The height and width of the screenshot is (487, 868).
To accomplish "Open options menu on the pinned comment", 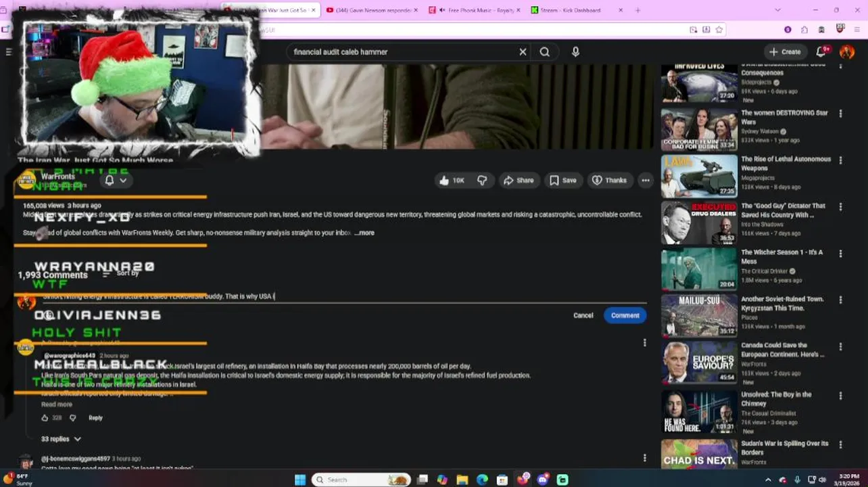I will 644,343.
